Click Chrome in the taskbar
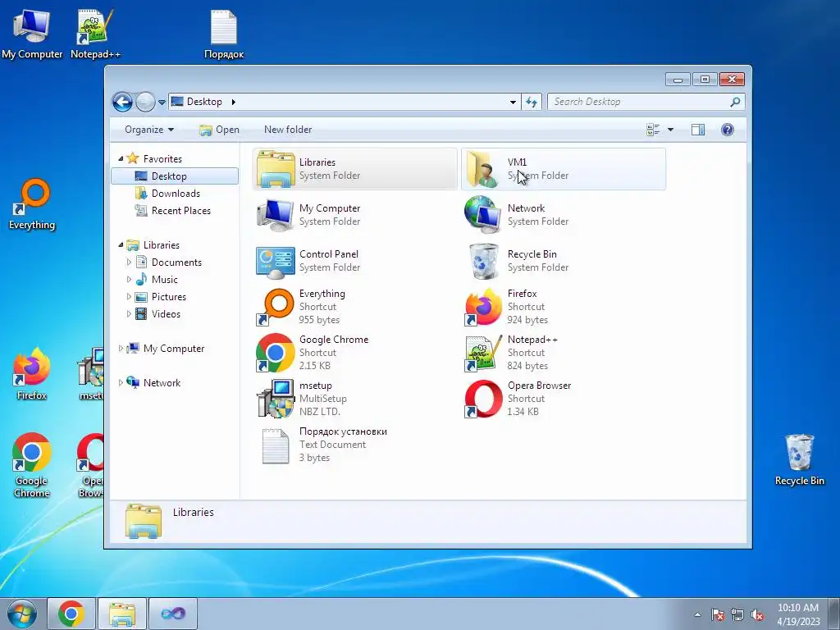The height and width of the screenshot is (630, 840). click(71, 614)
